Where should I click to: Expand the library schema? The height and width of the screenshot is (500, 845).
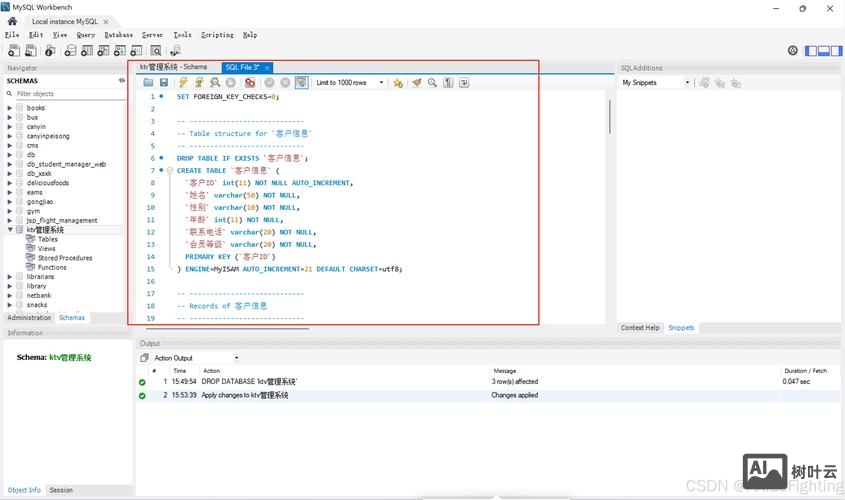10,286
